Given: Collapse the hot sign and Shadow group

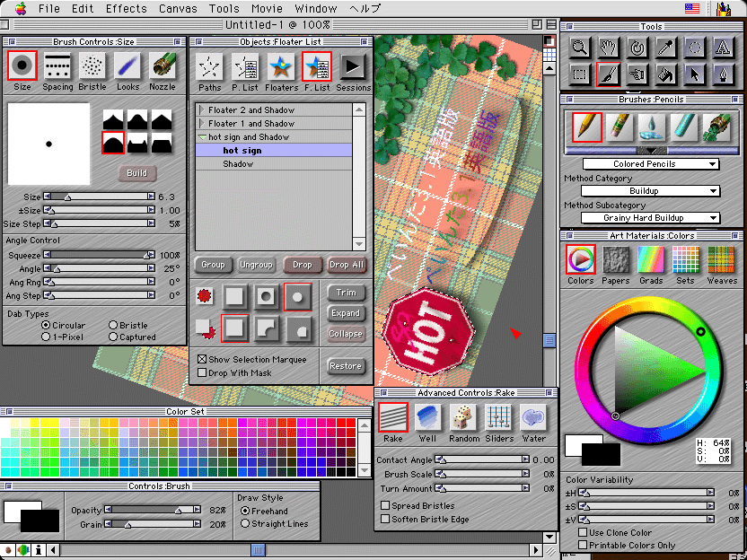Looking at the screenshot, I should click(x=202, y=137).
